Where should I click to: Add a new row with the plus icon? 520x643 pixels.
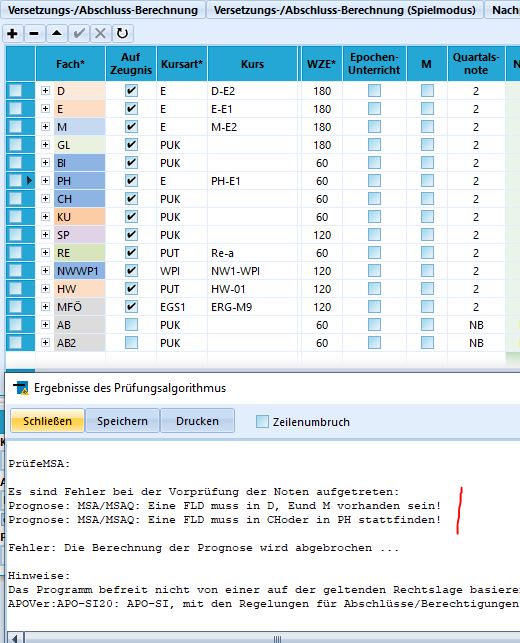coord(12,33)
